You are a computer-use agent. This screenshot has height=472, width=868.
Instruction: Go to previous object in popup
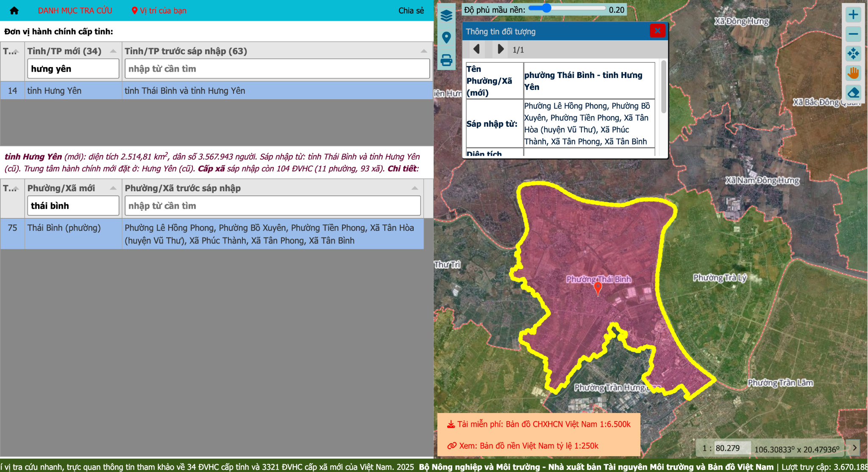[x=476, y=49]
